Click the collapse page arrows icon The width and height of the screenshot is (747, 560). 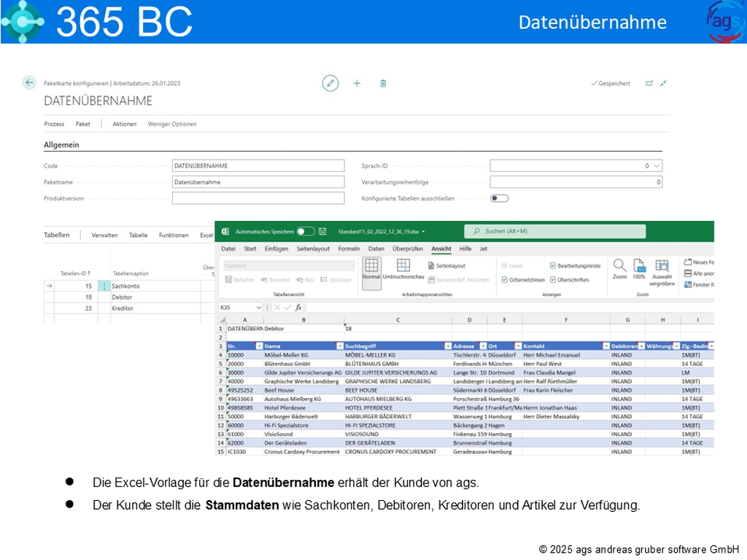click(x=663, y=83)
